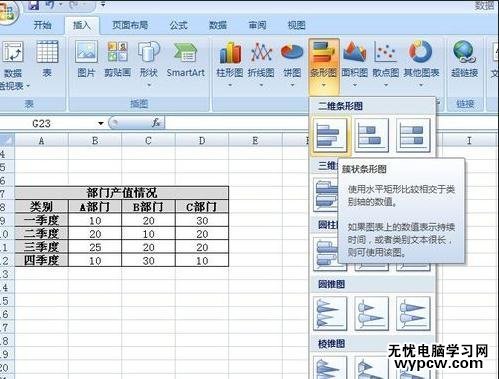Select the stacked cone bar chart
The image size is (499, 379).
tap(371, 314)
